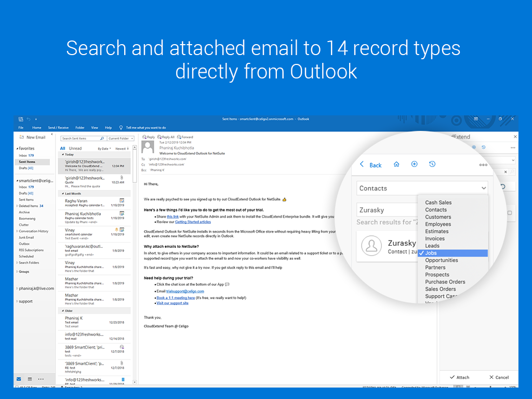Open navigation more options ellipsis
This screenshot has height=399, width=532.
pos(41,379)
